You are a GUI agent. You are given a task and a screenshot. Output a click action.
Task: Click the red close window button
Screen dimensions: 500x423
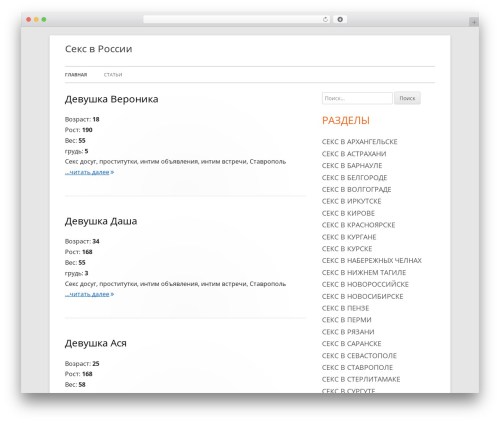click(29, 19)
